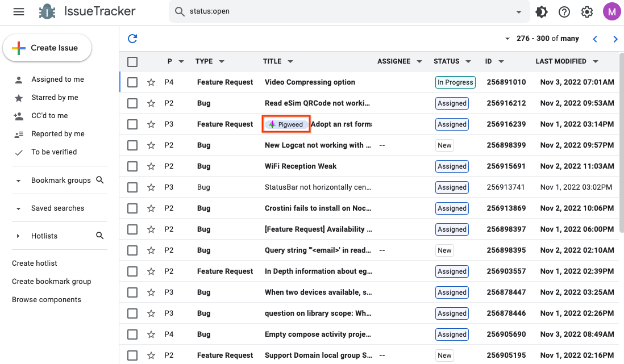Screen dimensions: 624x364
Task: Open the user account avatar
Action: (611, 12)
